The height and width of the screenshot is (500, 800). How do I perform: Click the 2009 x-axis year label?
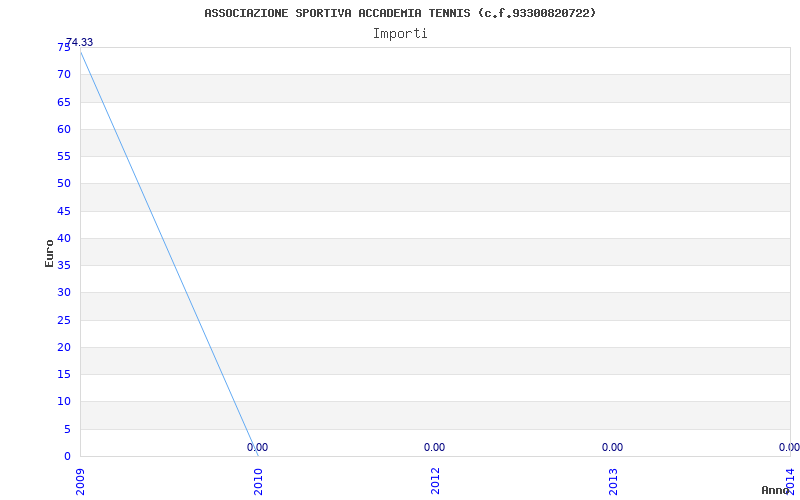(x=80, y=482)
